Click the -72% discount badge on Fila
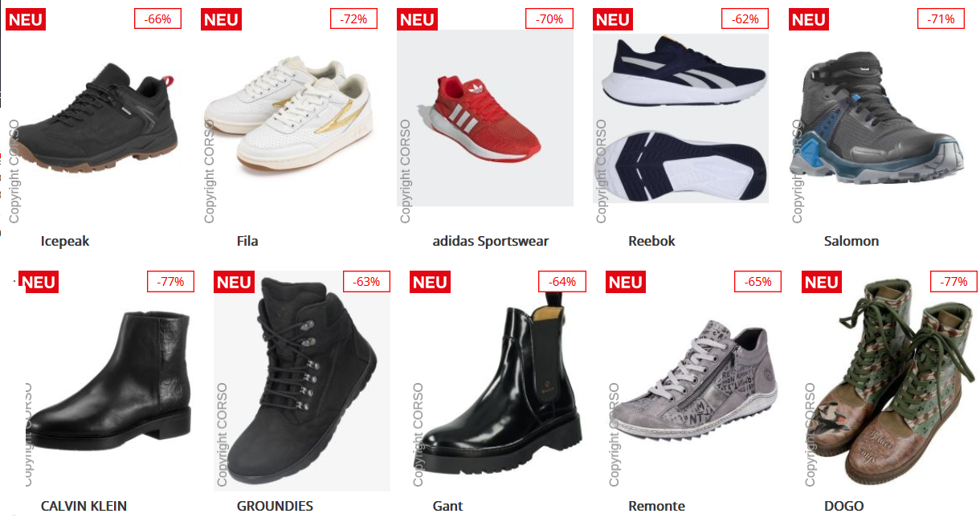The width and height of the screenshot is (980, 526). (x=354, y=18)
